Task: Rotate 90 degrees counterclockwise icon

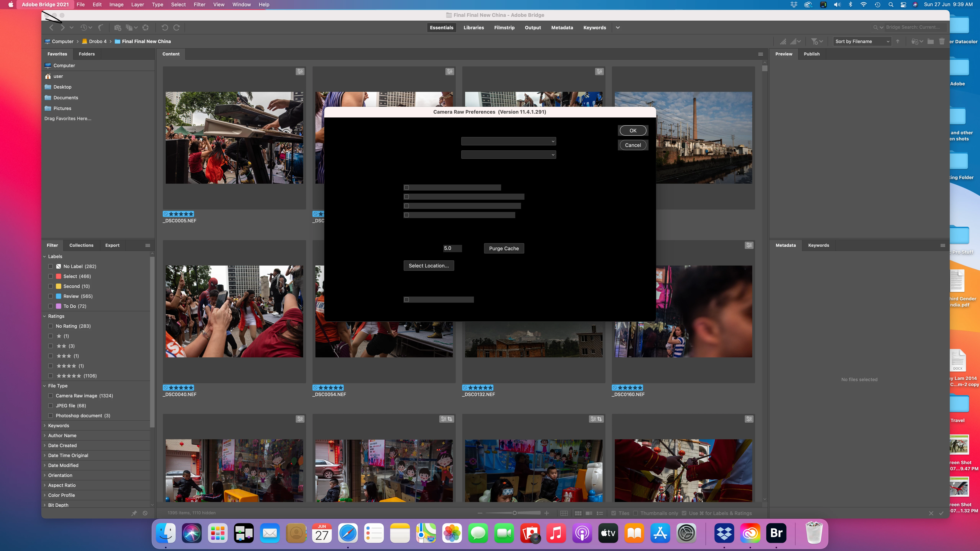Action: [x=164, y=28]
